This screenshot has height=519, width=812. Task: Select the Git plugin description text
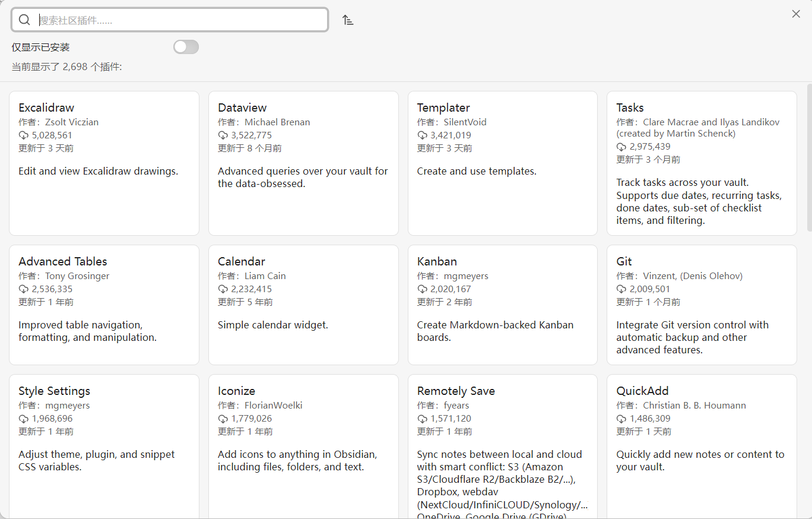point(692,337)
